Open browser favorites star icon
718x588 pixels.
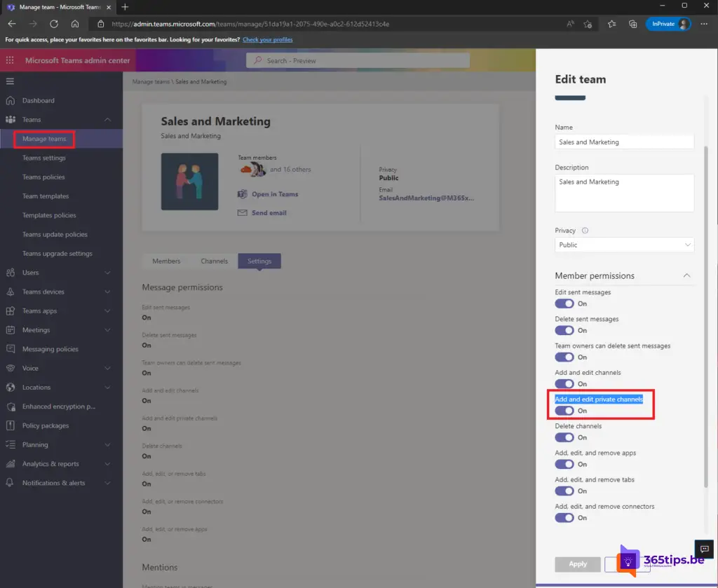pos(611,24)
